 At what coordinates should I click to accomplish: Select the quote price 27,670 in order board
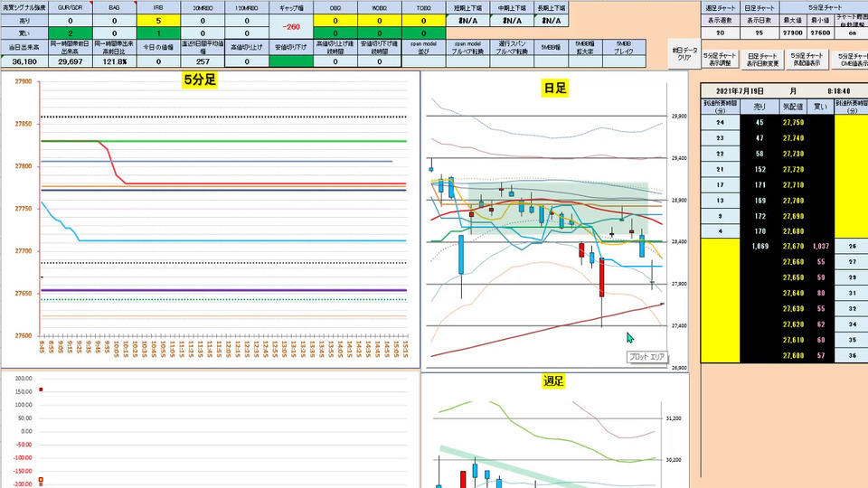click(x=793, y=246)
